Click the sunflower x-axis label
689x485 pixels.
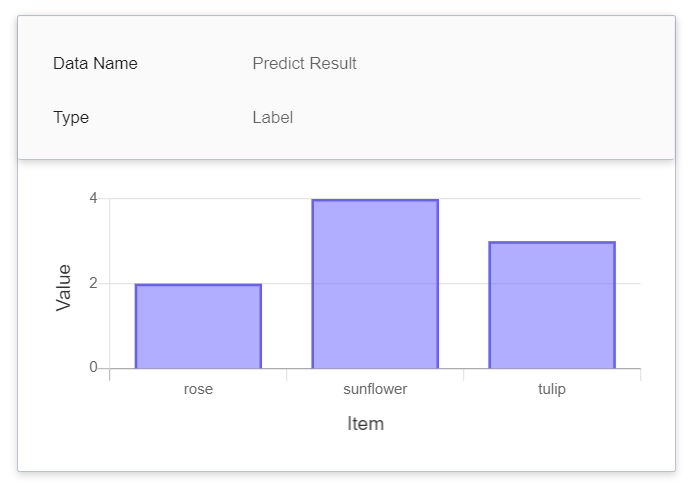click(x=375, y=389)
